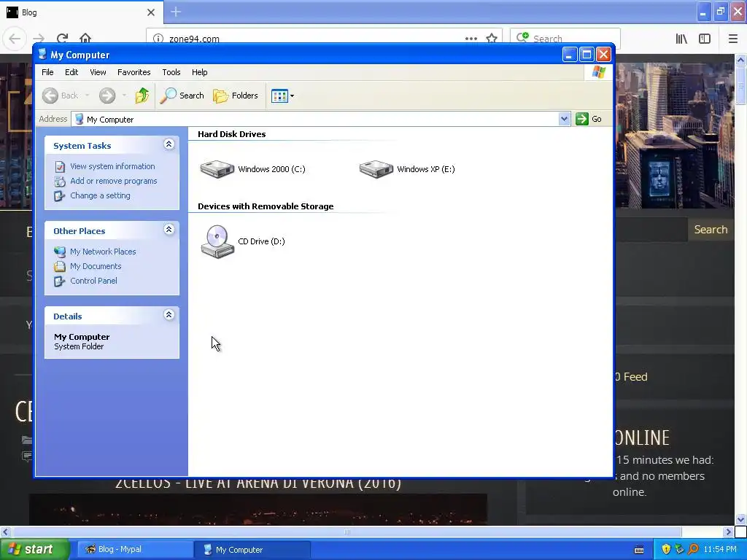Toggle browser sidebar icon

(x=705, y=39)
